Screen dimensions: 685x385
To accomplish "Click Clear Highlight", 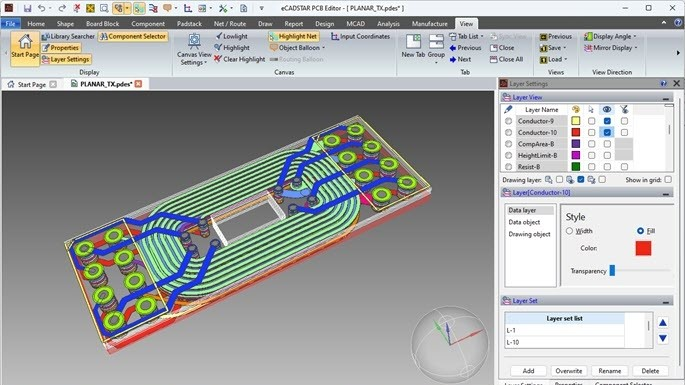I will tap(239, 59).
